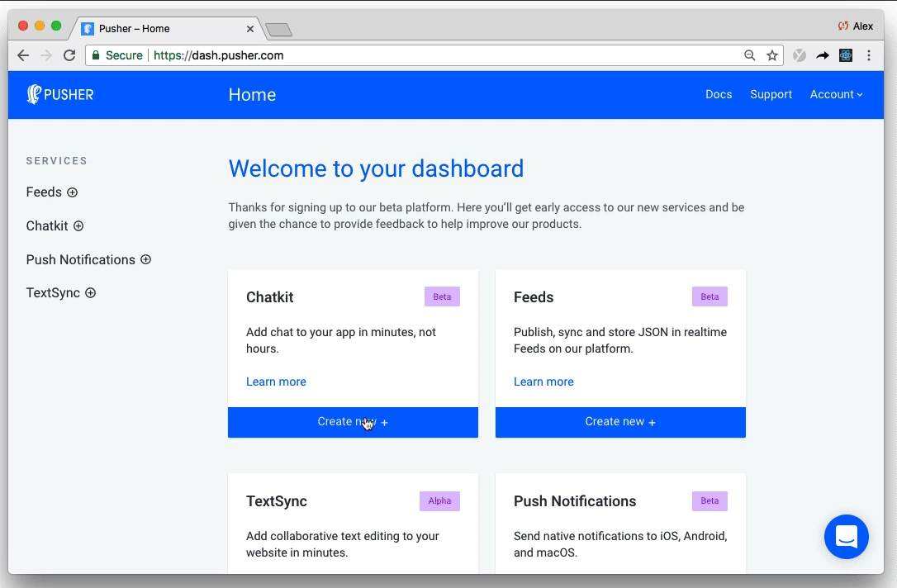The image size is (897, 588).
Task: Open Chrome three-dot menu
Action: 868,55
